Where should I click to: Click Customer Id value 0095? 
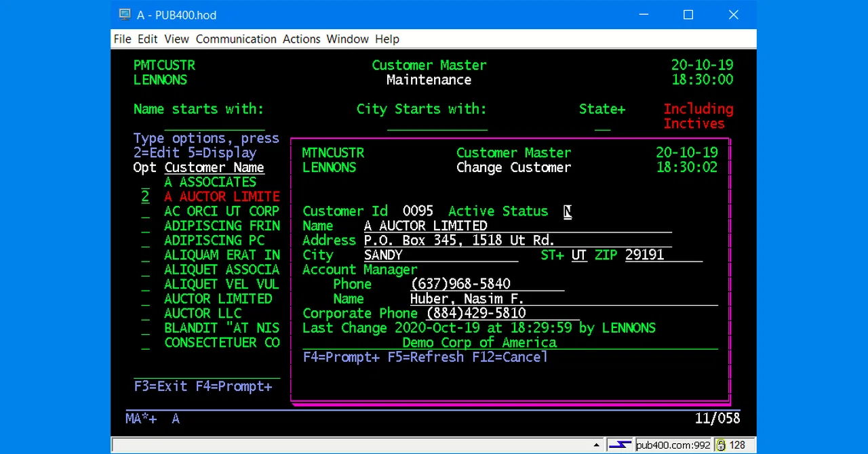tap(418, 211)
